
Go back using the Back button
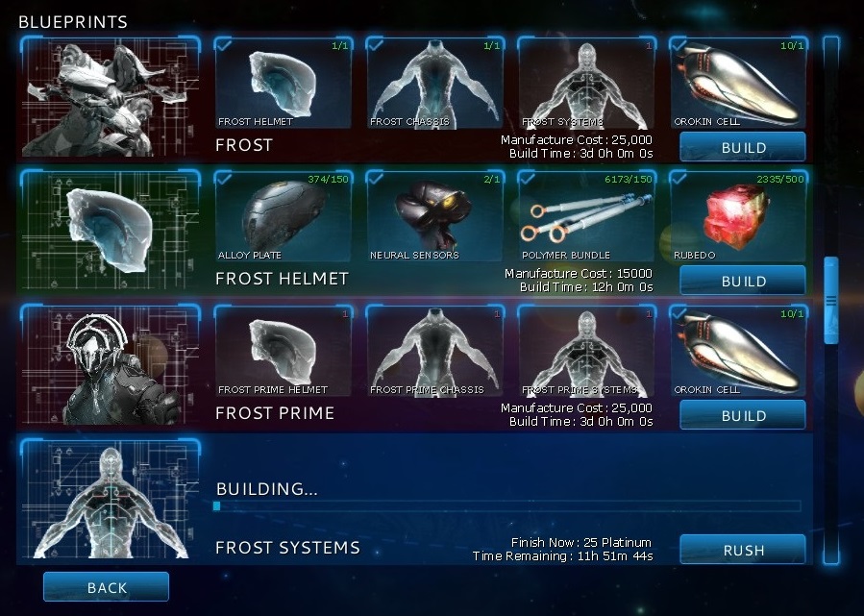[x=107, y=587]
